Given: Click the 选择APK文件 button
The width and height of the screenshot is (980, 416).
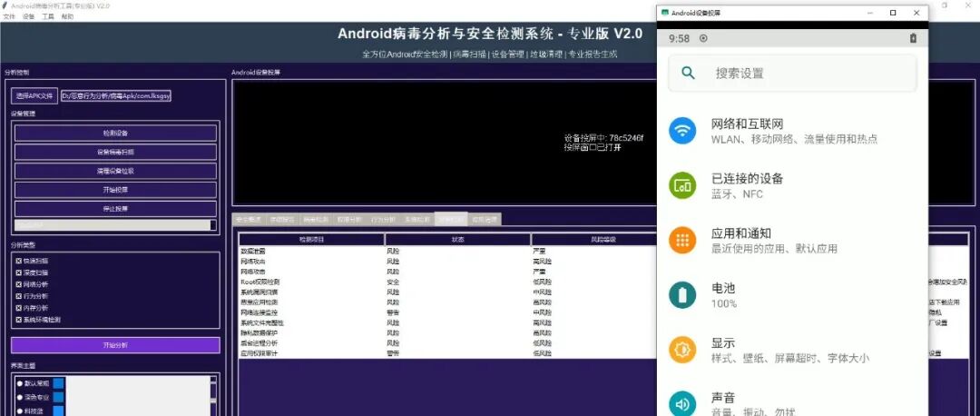Looking at the screenshot, I should pyautogui.click(x=34, y=95).
